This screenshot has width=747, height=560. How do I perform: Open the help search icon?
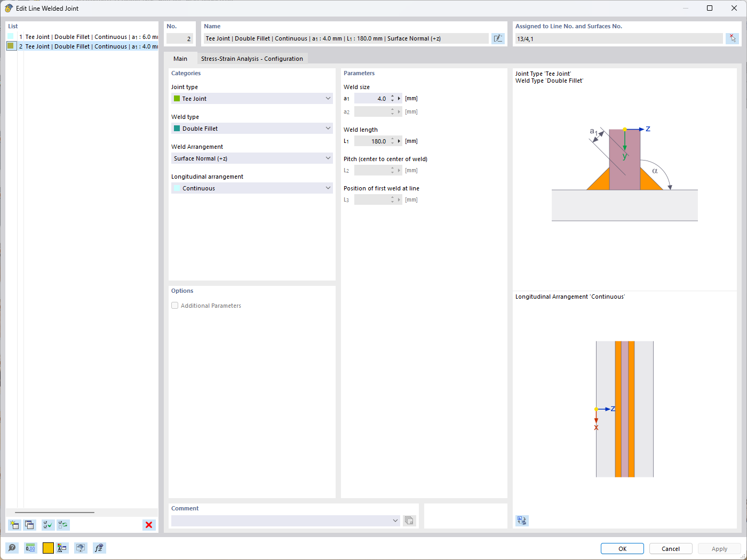point(12,548)
